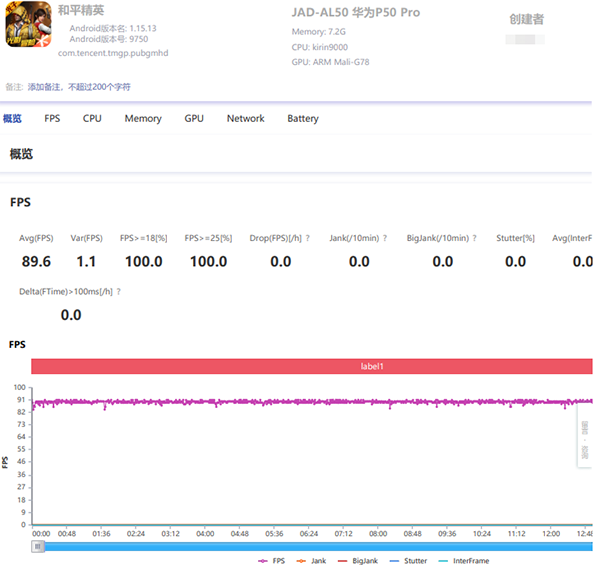Click the chart time range slider handle

38,547
